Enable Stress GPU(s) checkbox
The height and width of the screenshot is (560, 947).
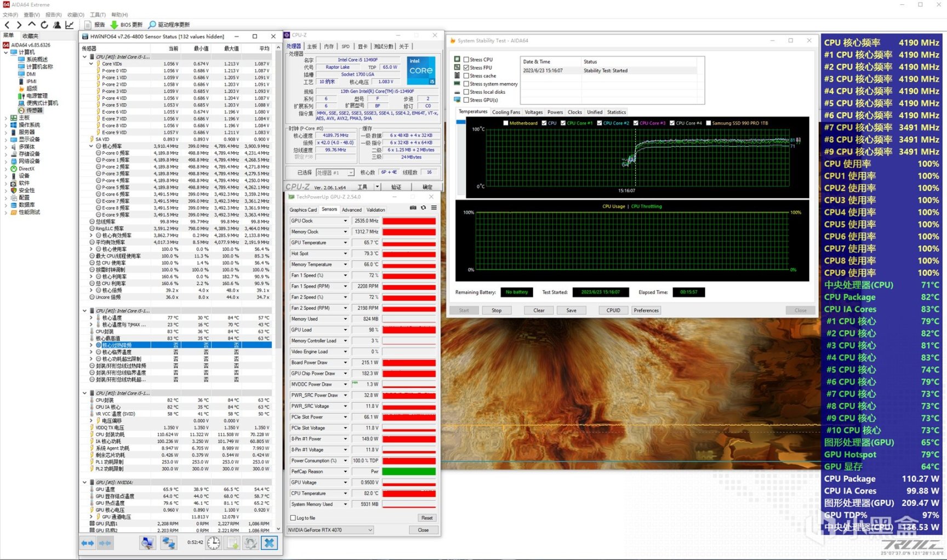[466, 100]
